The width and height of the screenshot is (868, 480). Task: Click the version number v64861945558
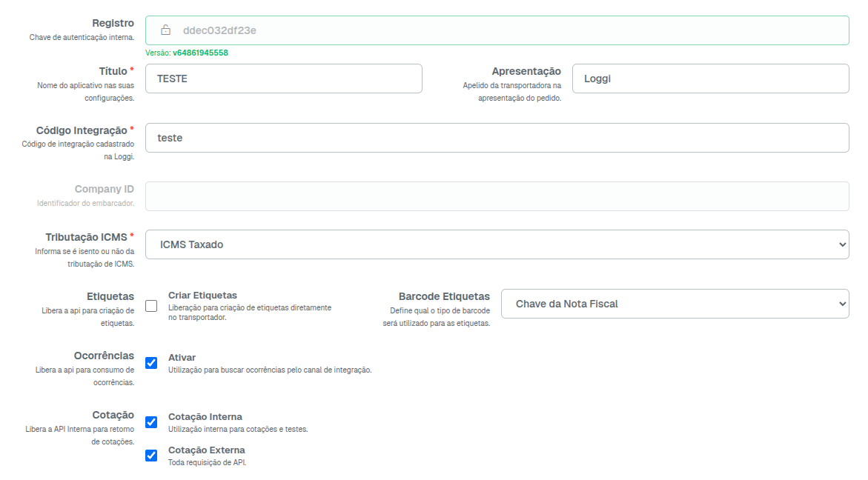200,53
